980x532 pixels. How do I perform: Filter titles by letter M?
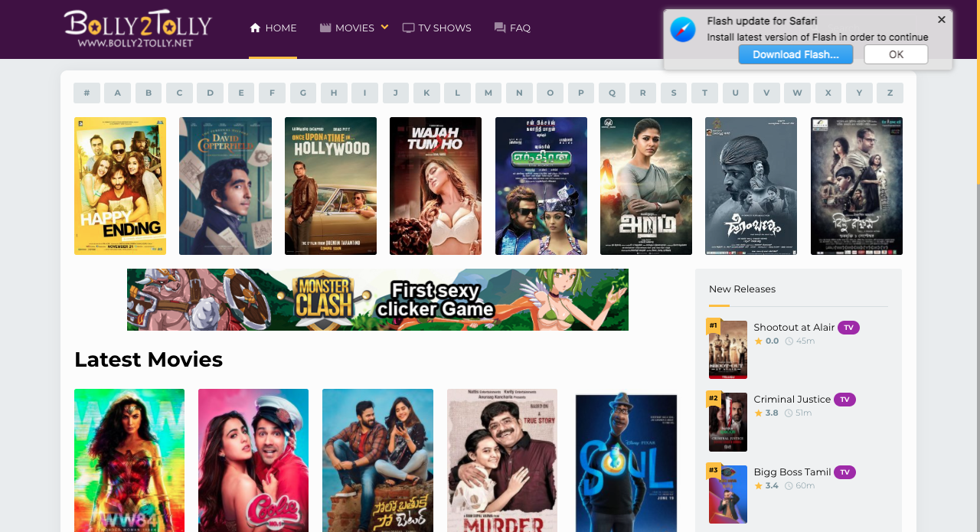pyautogui.click(x=488, y=93)
